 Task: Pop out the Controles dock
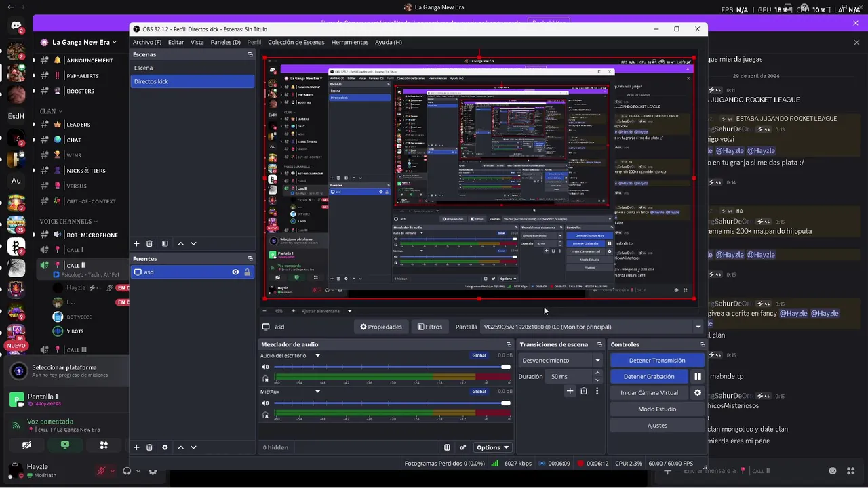point(702,344)
